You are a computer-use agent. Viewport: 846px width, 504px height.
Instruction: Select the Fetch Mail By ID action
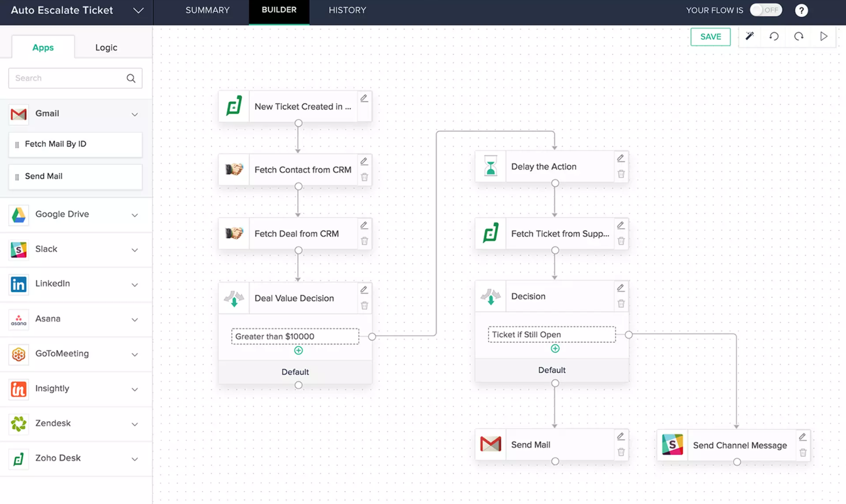(75, 144)
